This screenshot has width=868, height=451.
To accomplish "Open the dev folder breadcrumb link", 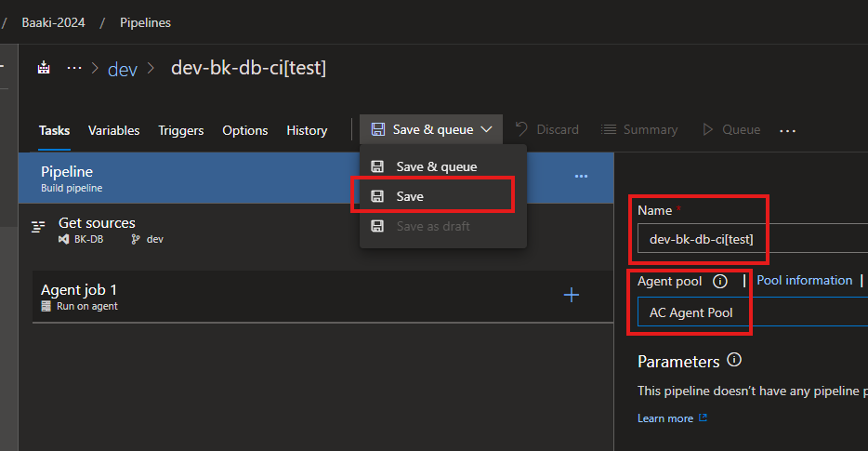I will tap(123, 69).
